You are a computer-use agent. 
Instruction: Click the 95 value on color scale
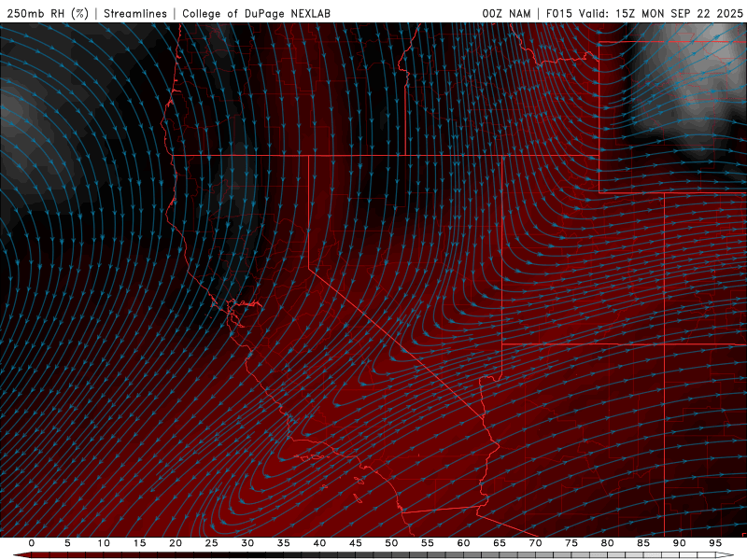pos(715,543)
